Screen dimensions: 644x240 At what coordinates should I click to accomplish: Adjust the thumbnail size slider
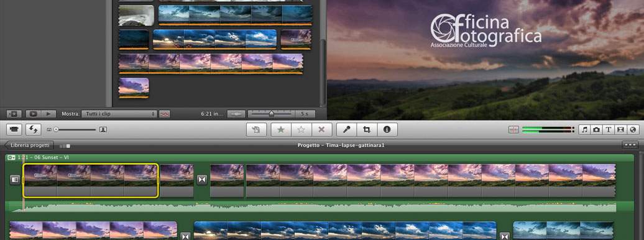pos(75,130)
